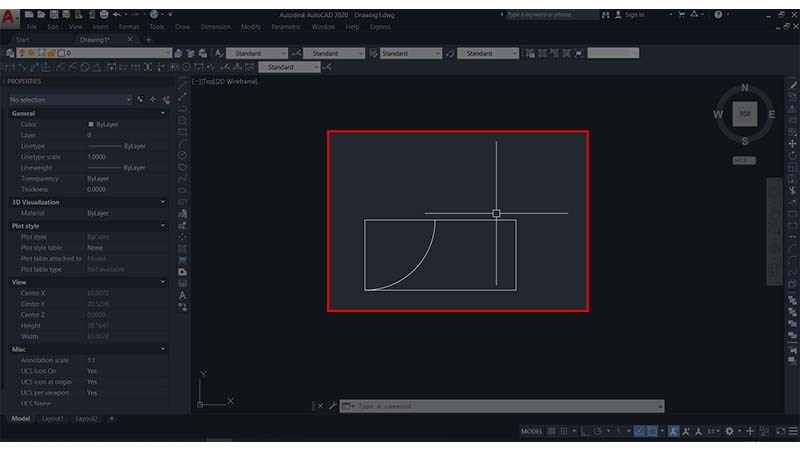Screen dimensions: 800x450
Task: Collapse the General properties section
Action: point(163,113)
